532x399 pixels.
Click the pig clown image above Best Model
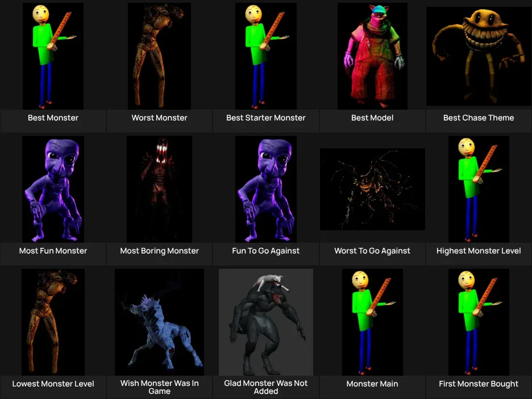point(372,56)
